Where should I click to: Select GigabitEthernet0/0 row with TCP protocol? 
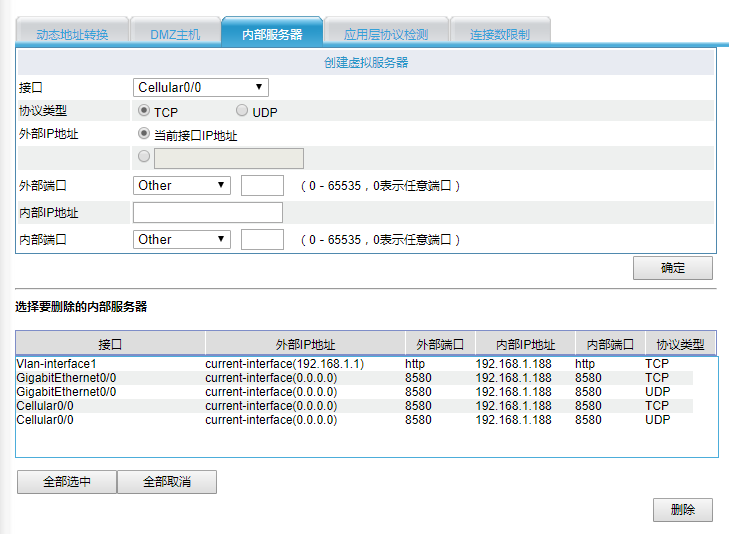[354, 378]
